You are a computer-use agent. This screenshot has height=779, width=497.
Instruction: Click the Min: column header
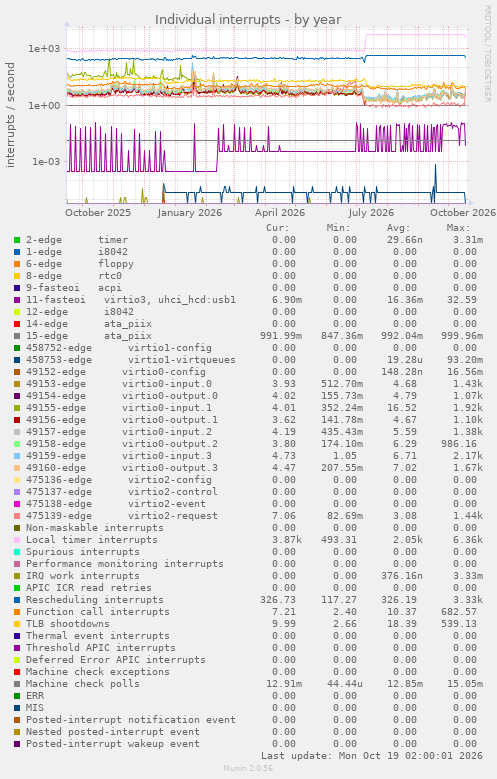click(x=338, y=228)
